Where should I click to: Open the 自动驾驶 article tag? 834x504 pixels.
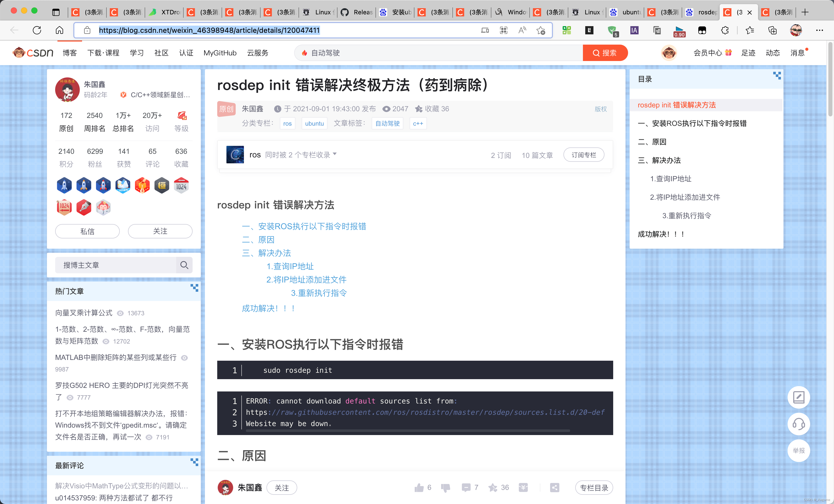coord(387,124)
